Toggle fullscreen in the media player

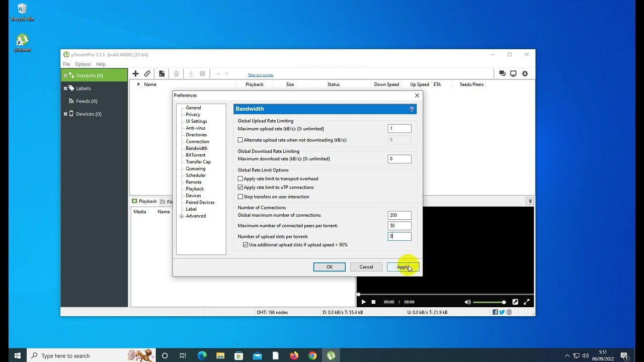click(x=527, y=302)
